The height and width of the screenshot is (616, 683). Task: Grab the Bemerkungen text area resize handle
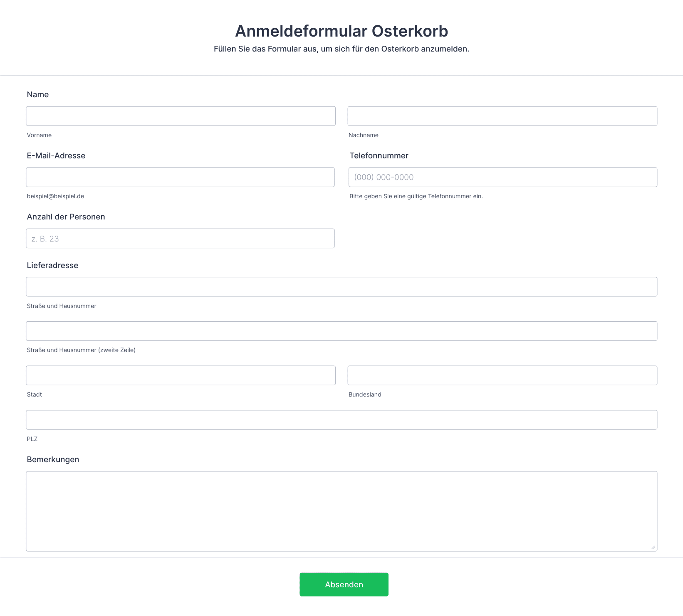(653, 547)
